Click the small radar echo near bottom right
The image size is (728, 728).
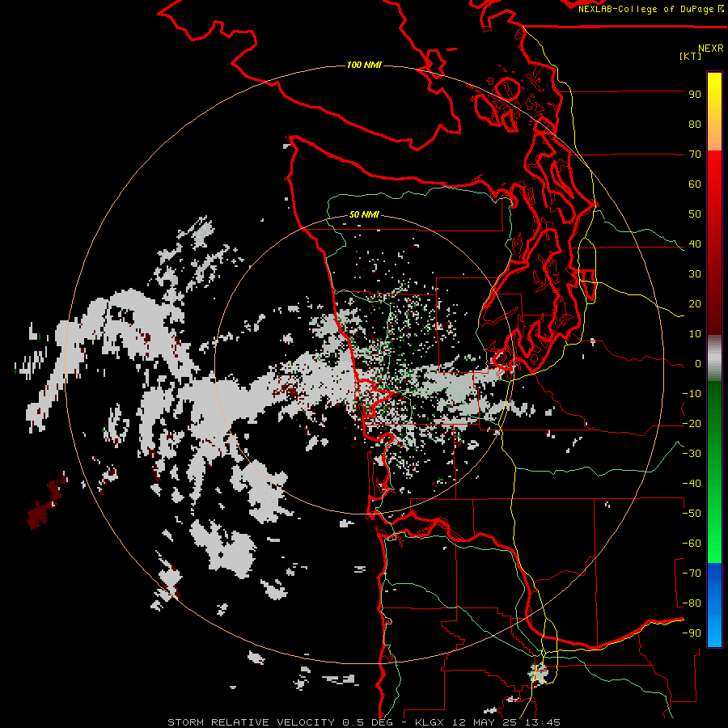click(539, 673)
